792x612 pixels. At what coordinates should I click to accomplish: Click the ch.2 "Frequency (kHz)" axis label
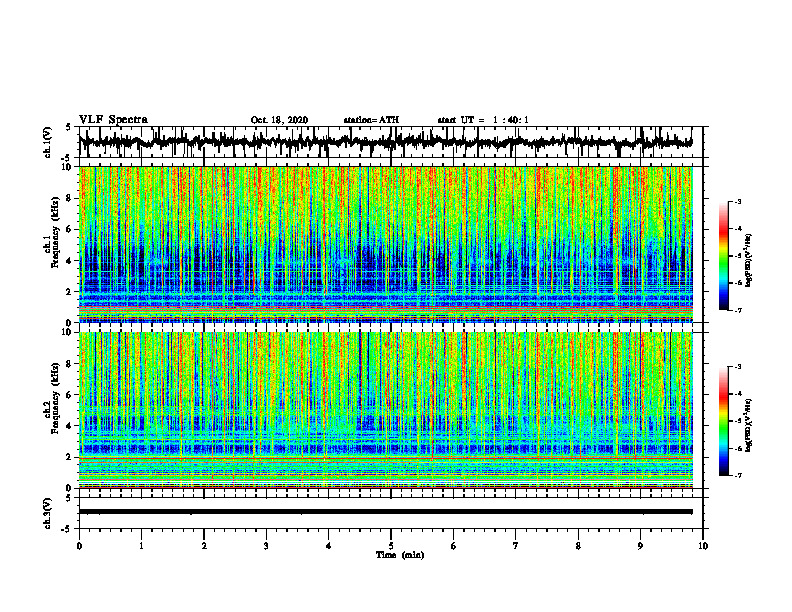(55, 398)
